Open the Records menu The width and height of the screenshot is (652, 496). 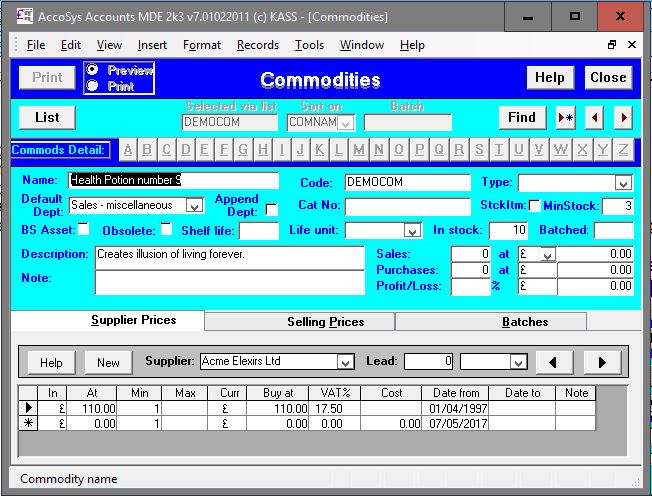click(258, 45)
